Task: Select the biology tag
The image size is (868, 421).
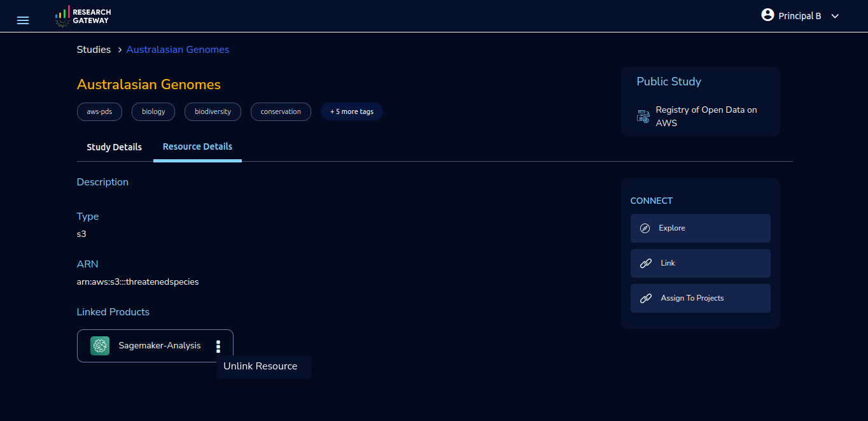Action: tap(153, 111)
